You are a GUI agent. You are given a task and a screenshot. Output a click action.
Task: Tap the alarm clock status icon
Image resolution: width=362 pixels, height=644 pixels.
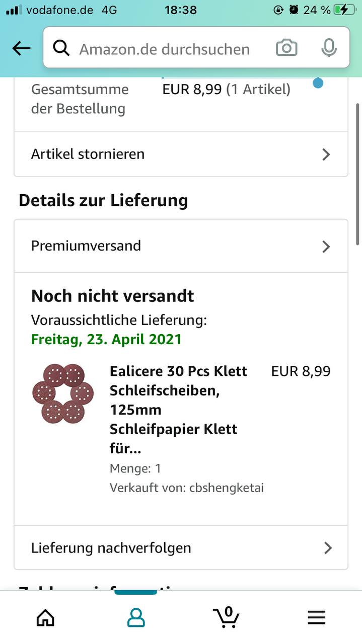tap(293, 10)
